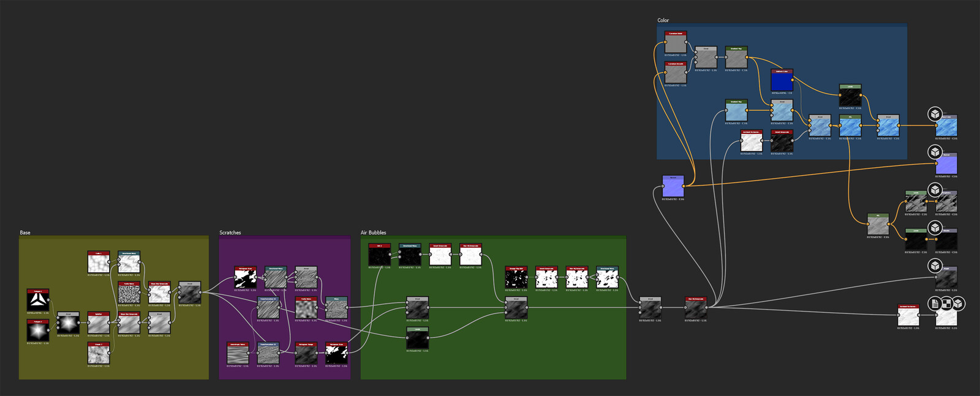Select the upper Histogram Scan node in Scratches
This screenshot has width=980, height=396.
[245, 277]
